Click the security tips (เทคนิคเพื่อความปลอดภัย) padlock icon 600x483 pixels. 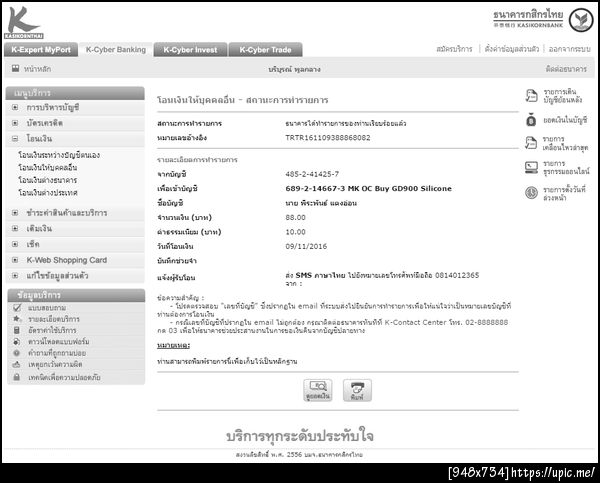(16, 377)
